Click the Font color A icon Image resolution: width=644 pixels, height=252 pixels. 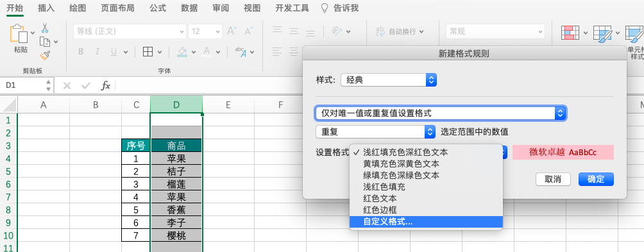[x=207, y=52]
